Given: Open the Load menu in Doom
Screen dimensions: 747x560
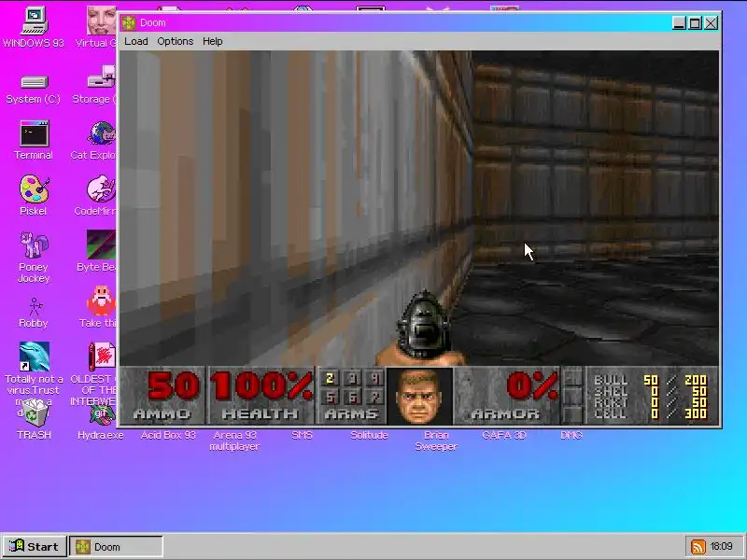Looking at the screenshot, I should (x=135, y=41).
